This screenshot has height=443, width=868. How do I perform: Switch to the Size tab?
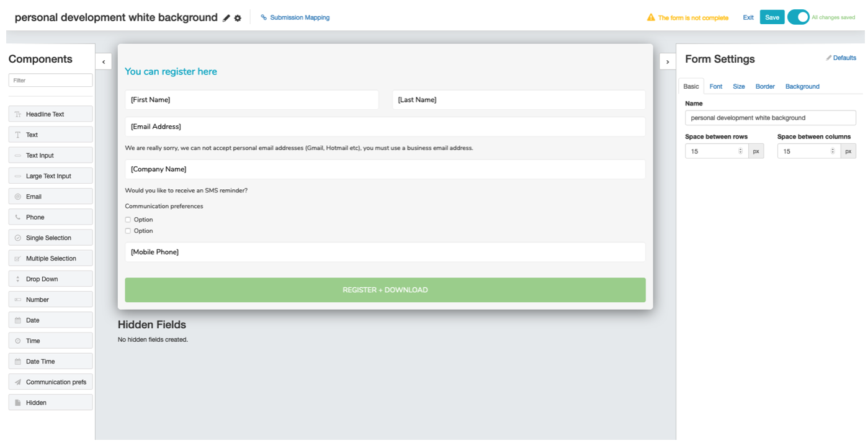pyautogui.click(x=739, y=86)
